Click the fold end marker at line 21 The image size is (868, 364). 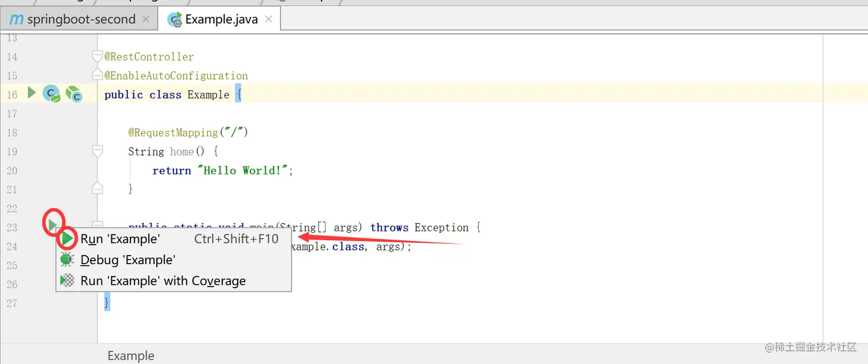98,188
